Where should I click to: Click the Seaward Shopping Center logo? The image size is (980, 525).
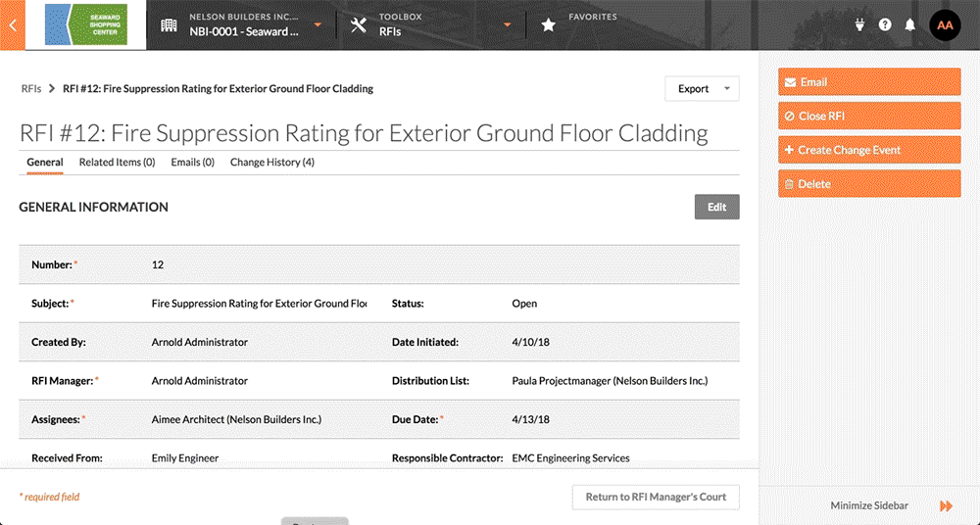click(85, 25)
